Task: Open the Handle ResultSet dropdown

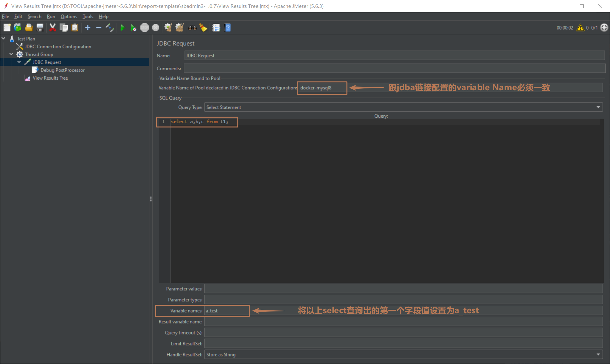Action: click(403, 355)
